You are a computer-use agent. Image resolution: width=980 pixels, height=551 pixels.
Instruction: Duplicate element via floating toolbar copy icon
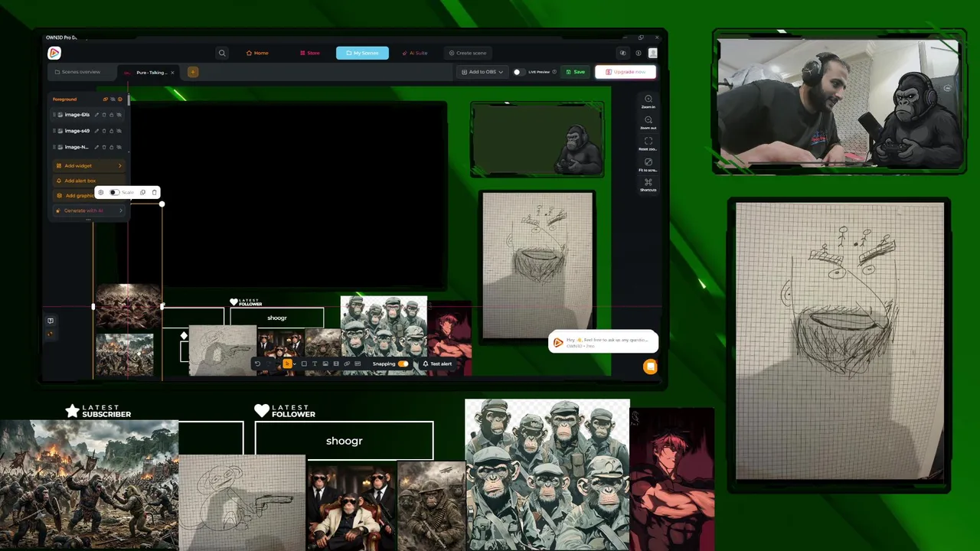(143, 192)
